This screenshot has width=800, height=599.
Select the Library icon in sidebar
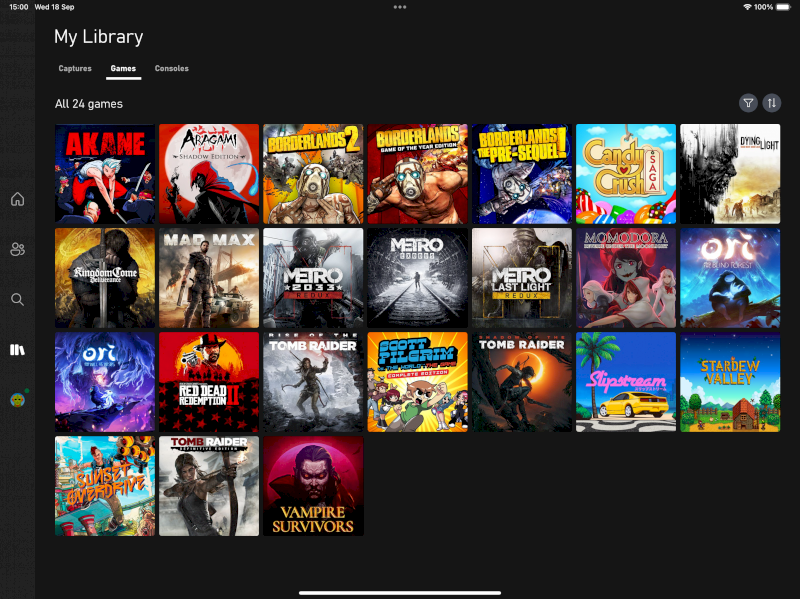click(x=17, y=350)
